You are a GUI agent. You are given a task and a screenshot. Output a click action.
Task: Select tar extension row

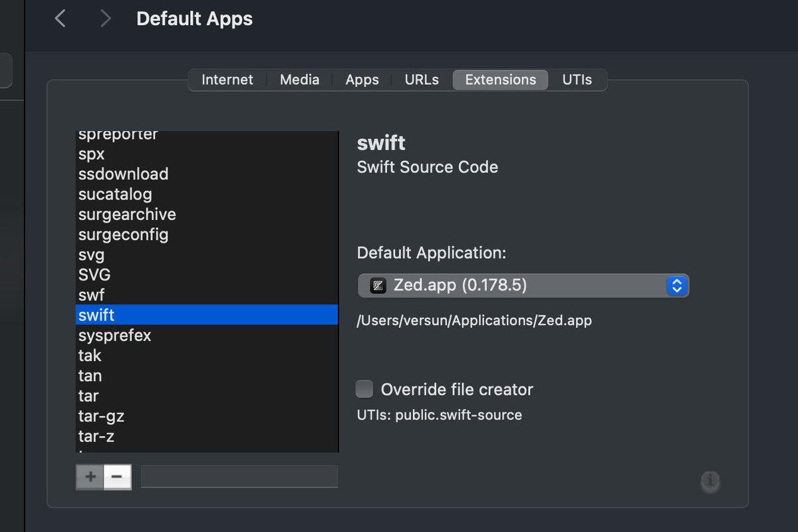point(207,396)
